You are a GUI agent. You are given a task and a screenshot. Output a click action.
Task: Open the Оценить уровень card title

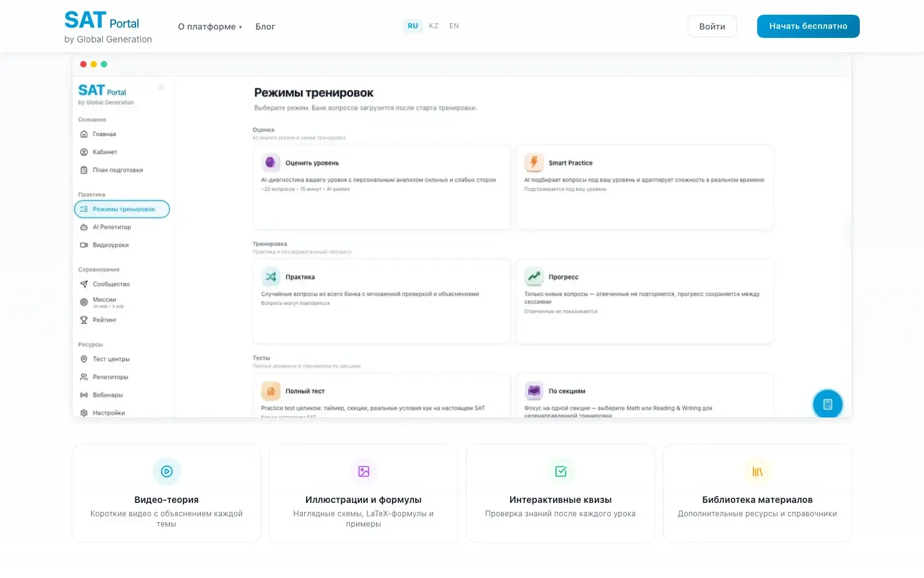pos(312,163)
